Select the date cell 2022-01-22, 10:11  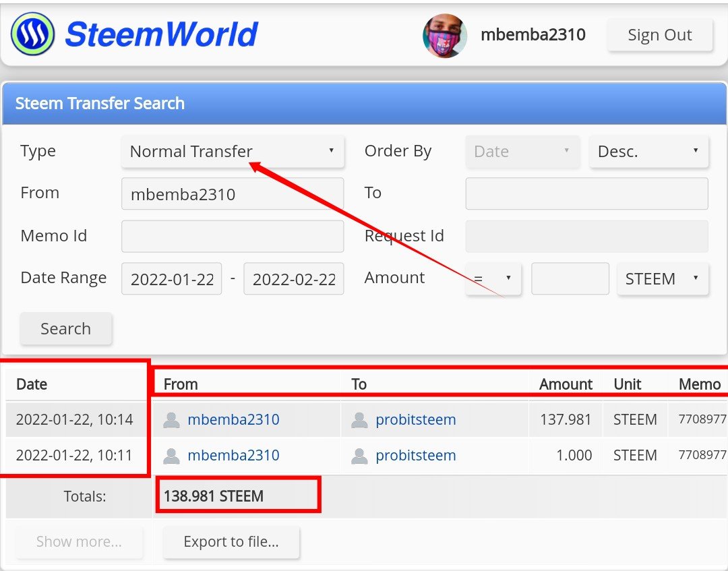point(74,456)
